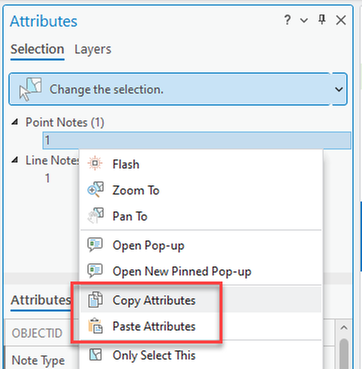Click the Flash icon in context menu
362x369 pixels.
pos(95,164)
